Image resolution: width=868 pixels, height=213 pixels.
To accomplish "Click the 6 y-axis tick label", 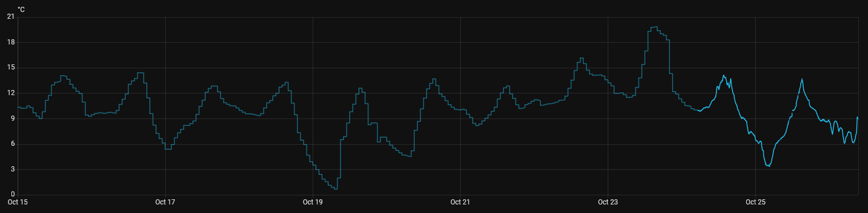I will (13, 144).
